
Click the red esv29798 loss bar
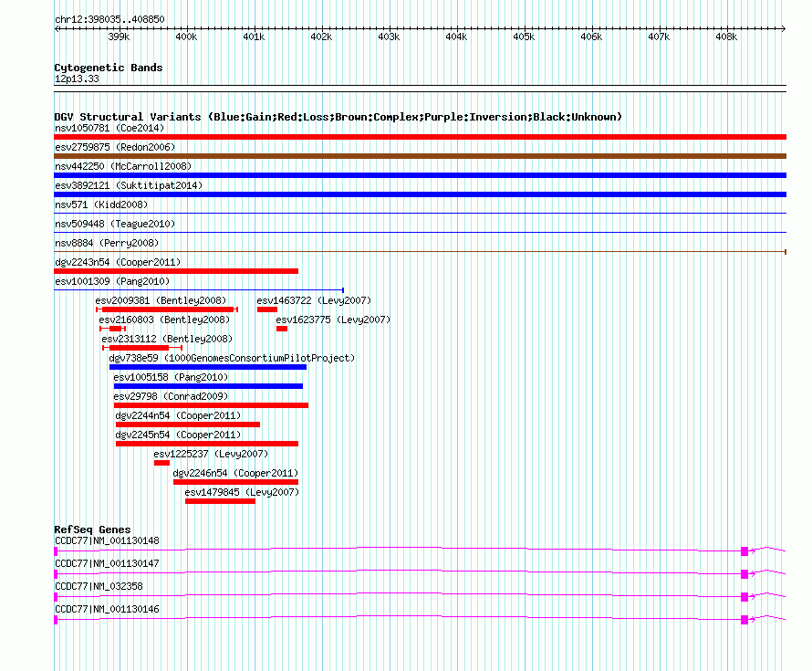(212, 405)
